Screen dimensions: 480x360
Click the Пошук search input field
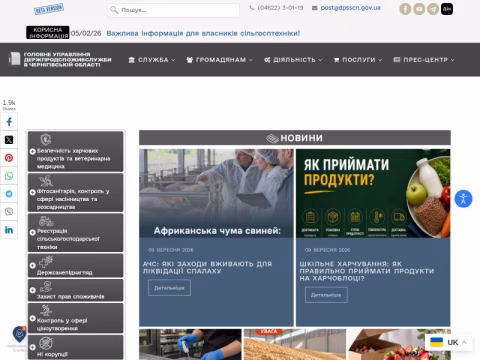173,10
